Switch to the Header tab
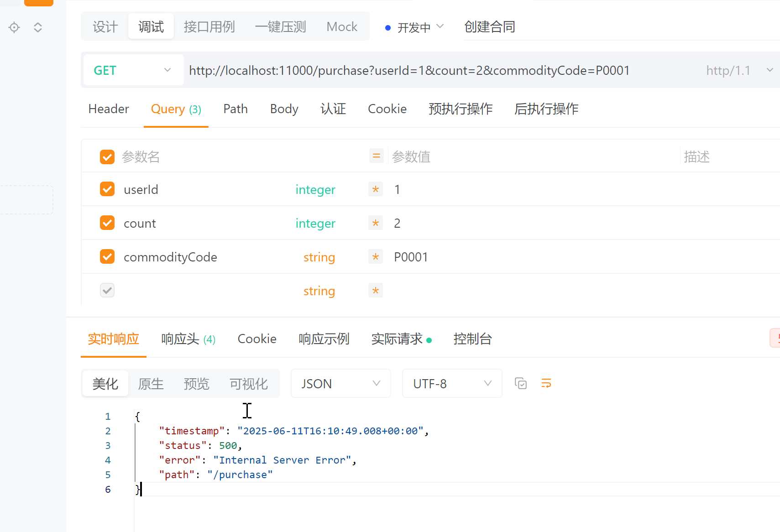 tap(109, 109)
